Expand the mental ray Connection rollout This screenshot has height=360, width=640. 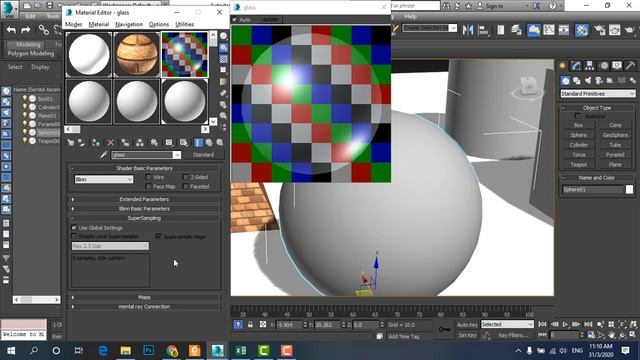144,307
